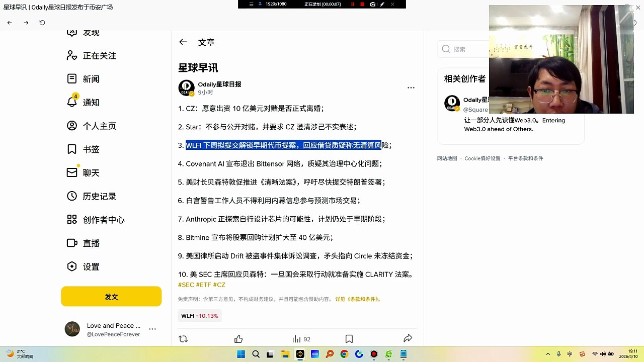Open Windows taskbar search
The width and height of the screenshot is (644, 362).
pyautogui.click(x=256, y=354)
